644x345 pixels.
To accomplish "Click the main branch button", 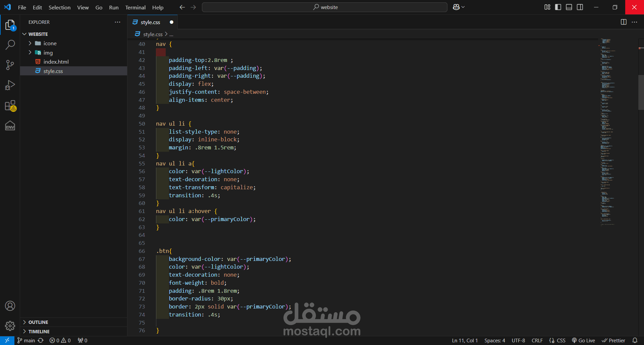I will [26, 340].
